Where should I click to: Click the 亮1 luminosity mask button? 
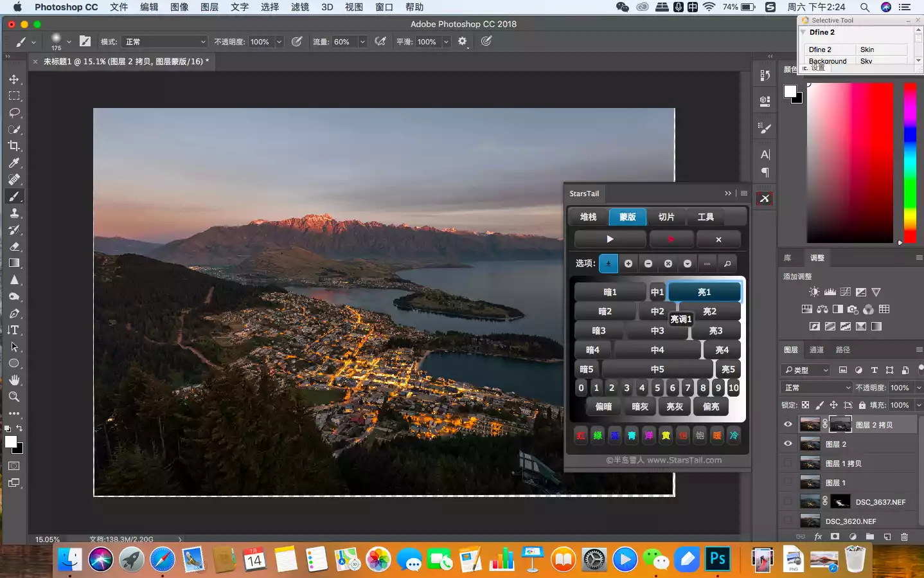[704, 292]
